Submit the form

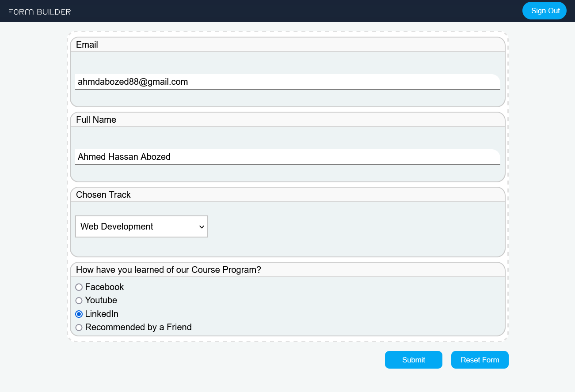(414, 360)
